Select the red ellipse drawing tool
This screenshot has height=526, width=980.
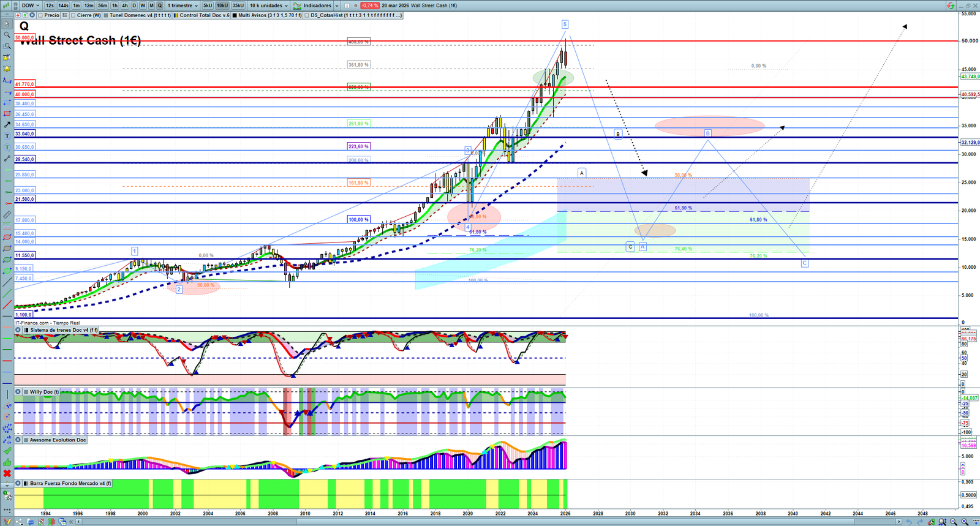coord(7,238)
